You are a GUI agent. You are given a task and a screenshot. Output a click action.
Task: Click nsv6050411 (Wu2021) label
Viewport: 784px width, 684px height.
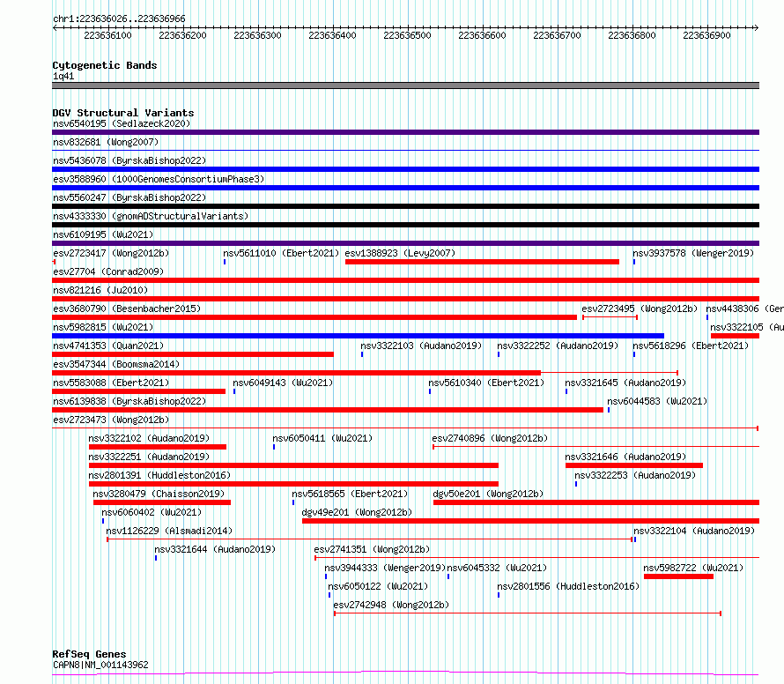[x=322, y=438]
